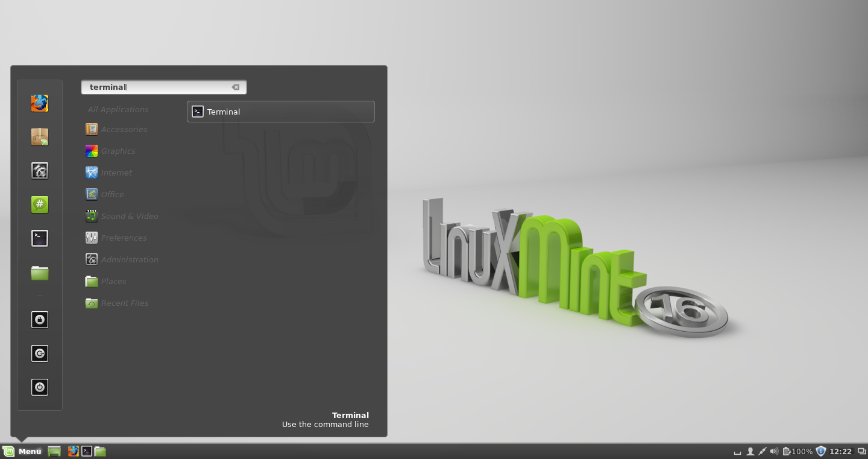Select the Sound & Video category
The image size is (868, 459).
tap(122, 216)
